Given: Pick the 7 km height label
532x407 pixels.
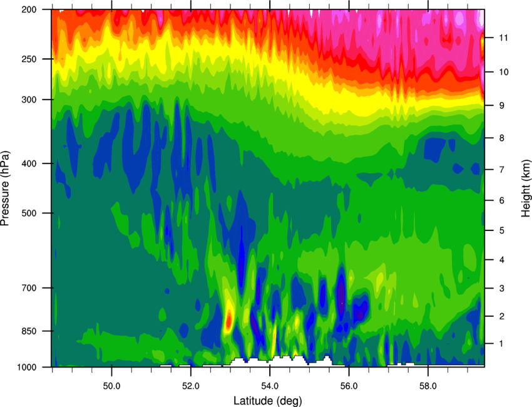Looking at the screenshot, I should (x=502, y=170).
